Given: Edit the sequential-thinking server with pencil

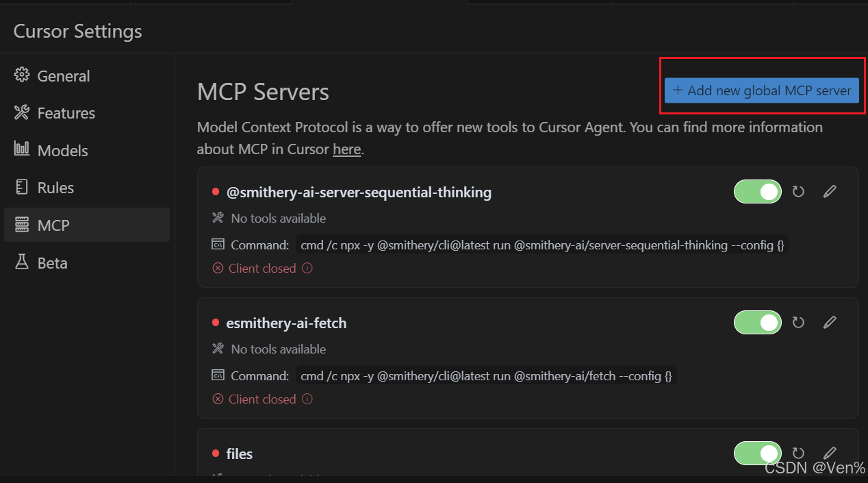Looking at the screenshot, I should pyautogui.click(x=830, y=191).
